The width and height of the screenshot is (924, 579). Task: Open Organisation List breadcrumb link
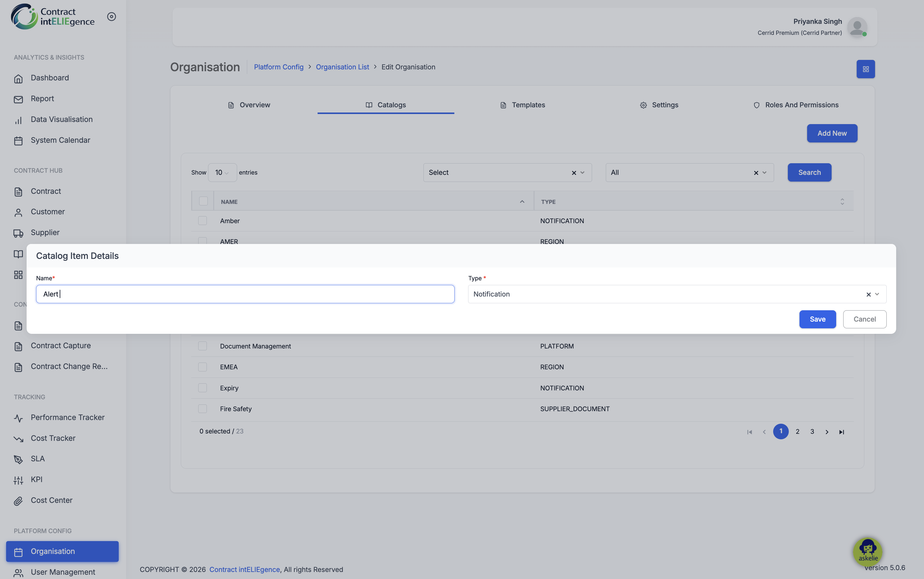point(342,67)
